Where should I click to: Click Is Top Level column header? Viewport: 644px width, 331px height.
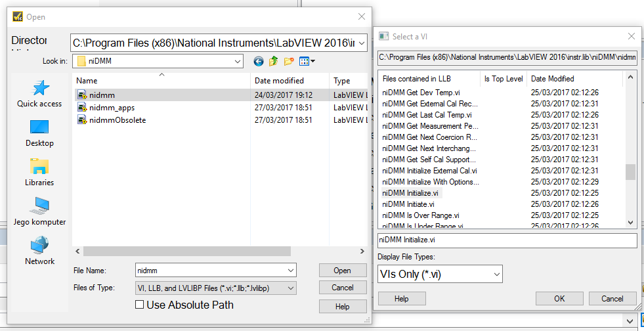504,78
